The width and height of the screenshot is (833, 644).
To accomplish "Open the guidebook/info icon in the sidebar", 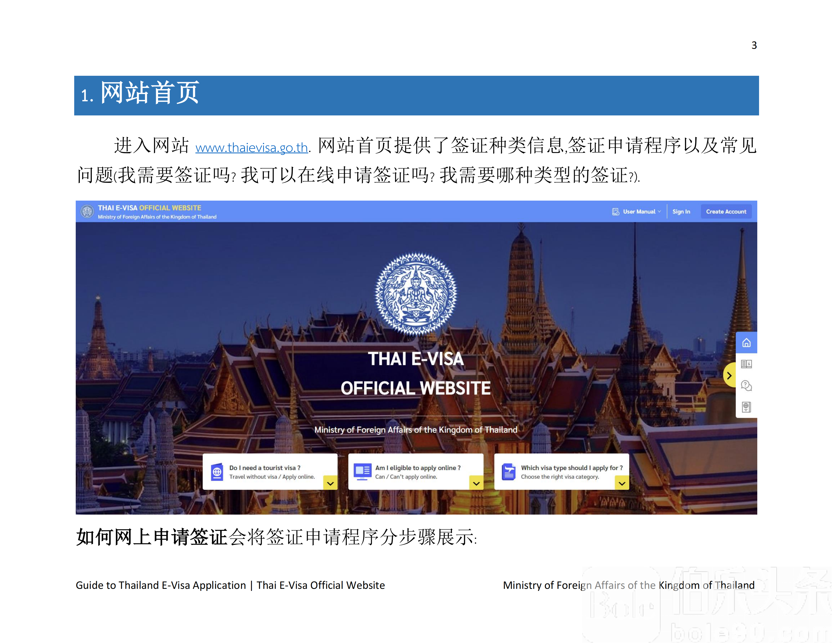I will coord(746,364).
